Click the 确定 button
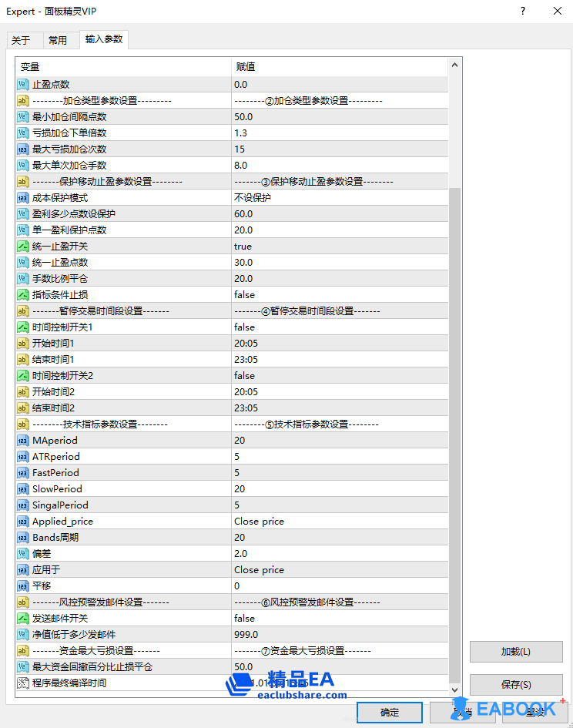The height and width of the screenshot is (728, 573). (x=390, y=713)
